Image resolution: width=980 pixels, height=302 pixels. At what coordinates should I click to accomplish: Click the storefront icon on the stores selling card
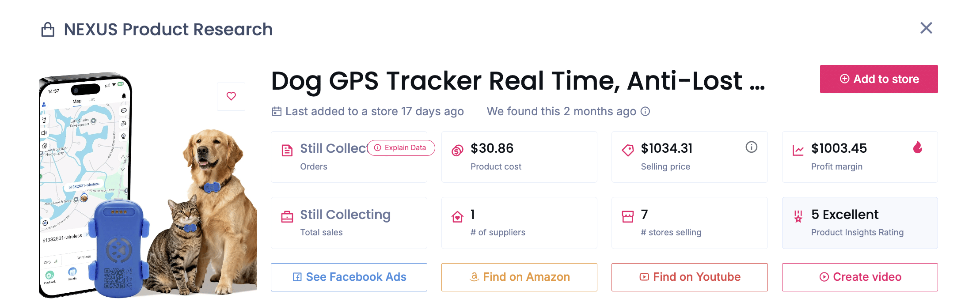click(x=627, y=216)
